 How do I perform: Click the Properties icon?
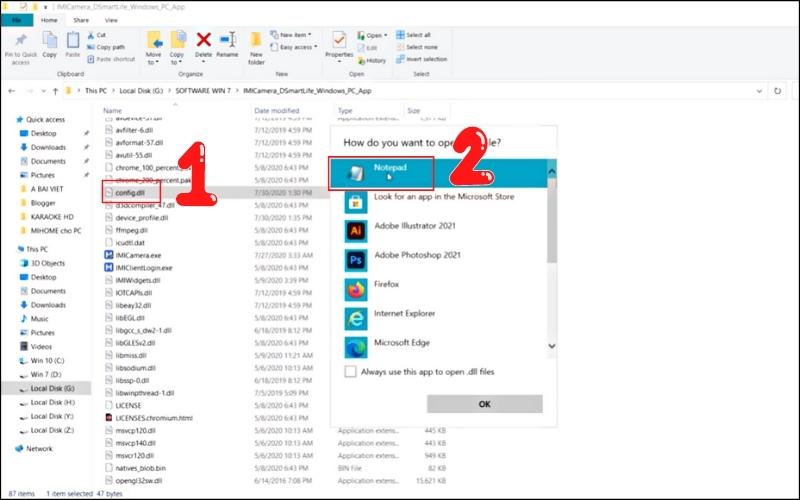pos(339,40)
